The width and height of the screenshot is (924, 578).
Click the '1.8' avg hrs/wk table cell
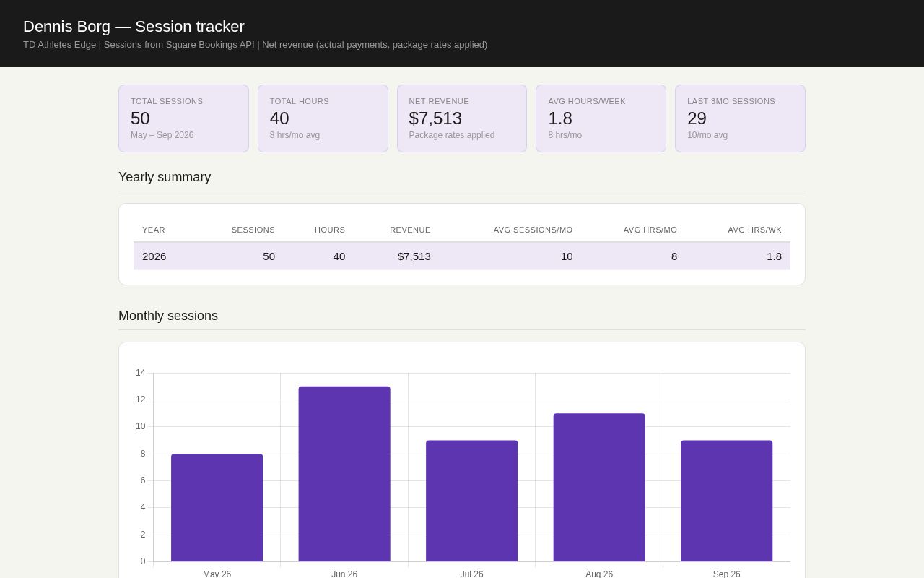[x=774, y=256]
